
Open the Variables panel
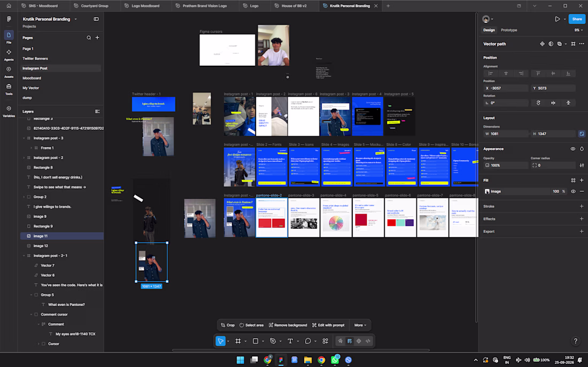click(9, 111)
